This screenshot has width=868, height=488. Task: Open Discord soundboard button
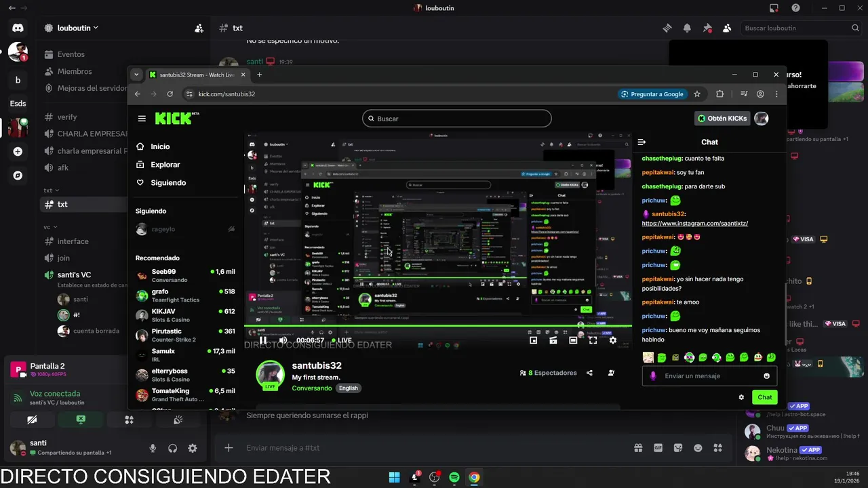(178, 420)
